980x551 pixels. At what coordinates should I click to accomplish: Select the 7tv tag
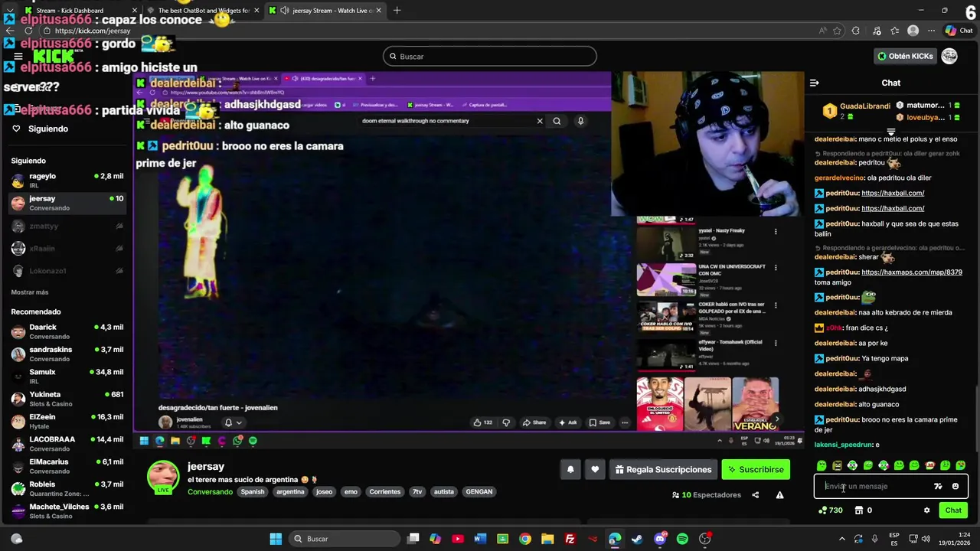pyautogui.click(x=417, y=491)
